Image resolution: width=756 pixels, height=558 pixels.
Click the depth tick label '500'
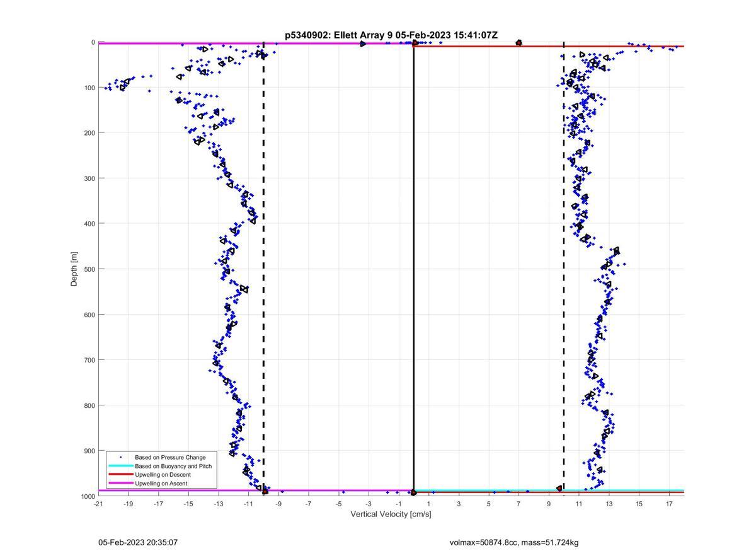point(88,269)
